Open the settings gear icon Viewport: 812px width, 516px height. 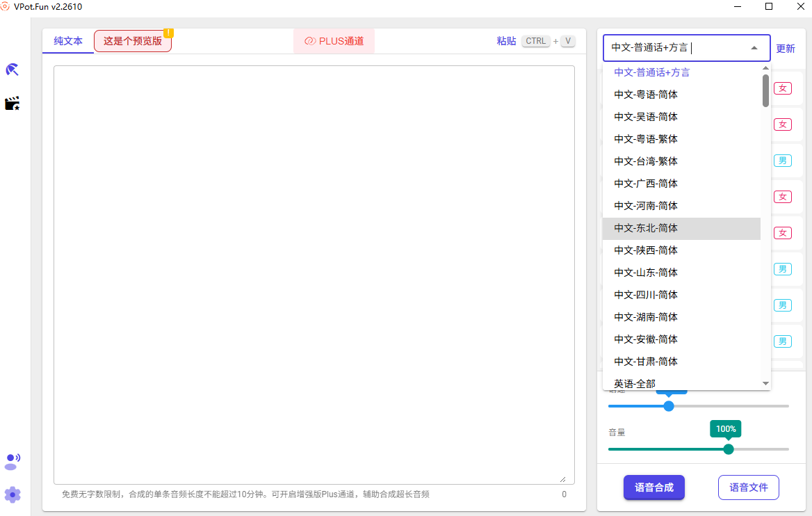tap(13, 494)
